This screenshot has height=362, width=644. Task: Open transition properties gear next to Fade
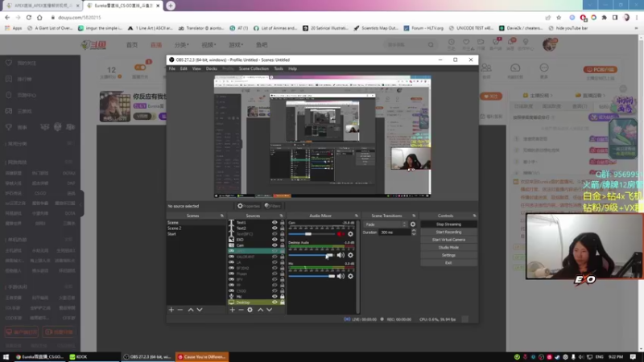pyautogui.click(x=413, y=224)
